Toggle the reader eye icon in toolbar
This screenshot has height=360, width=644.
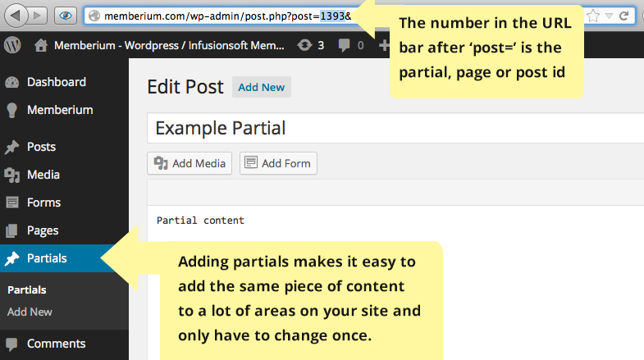(66, 16)
